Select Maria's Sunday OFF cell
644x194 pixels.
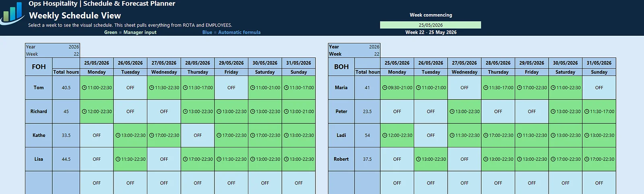pos(599,88)
